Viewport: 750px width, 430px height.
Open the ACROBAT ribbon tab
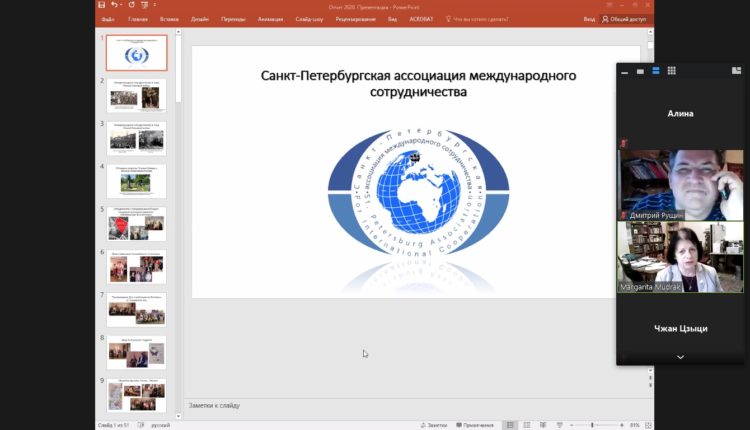click(x=421, y=19)
